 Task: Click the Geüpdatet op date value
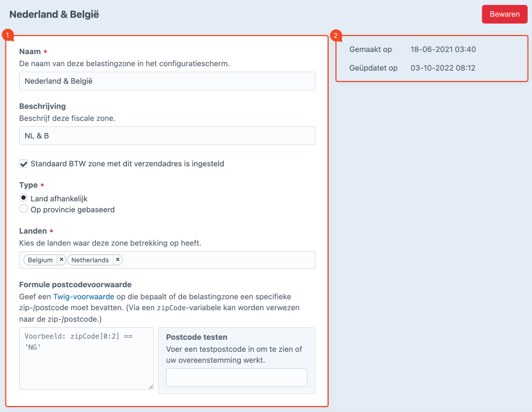coord(443,68)
